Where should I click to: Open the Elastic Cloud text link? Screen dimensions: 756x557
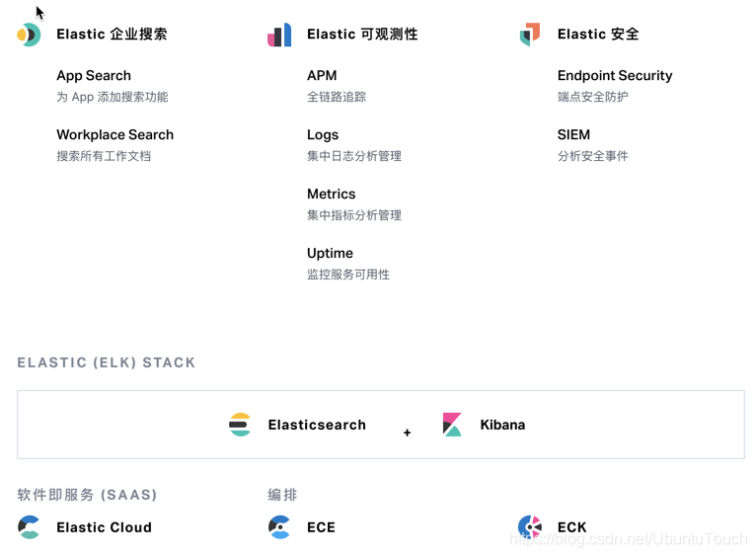click(104, 527)
